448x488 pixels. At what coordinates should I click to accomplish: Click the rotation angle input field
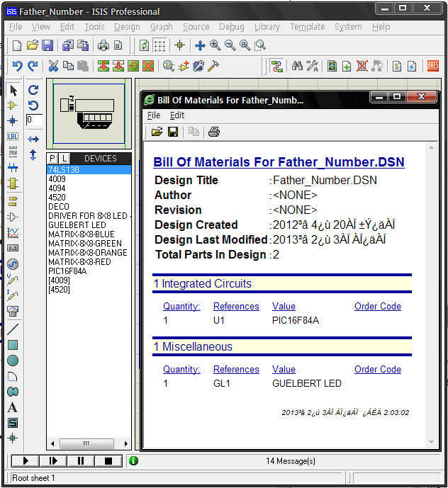tap(34, 120)
